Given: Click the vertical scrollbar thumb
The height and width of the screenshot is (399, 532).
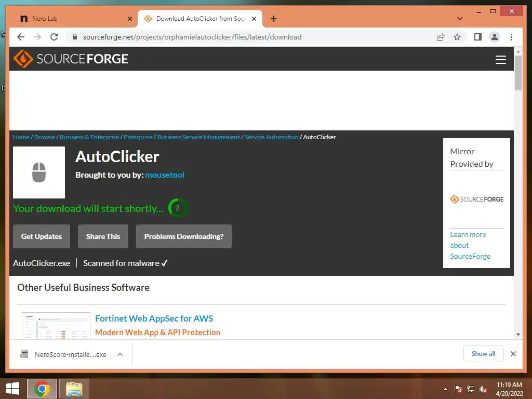Looking at the screenshot, I should click(518, 73).
